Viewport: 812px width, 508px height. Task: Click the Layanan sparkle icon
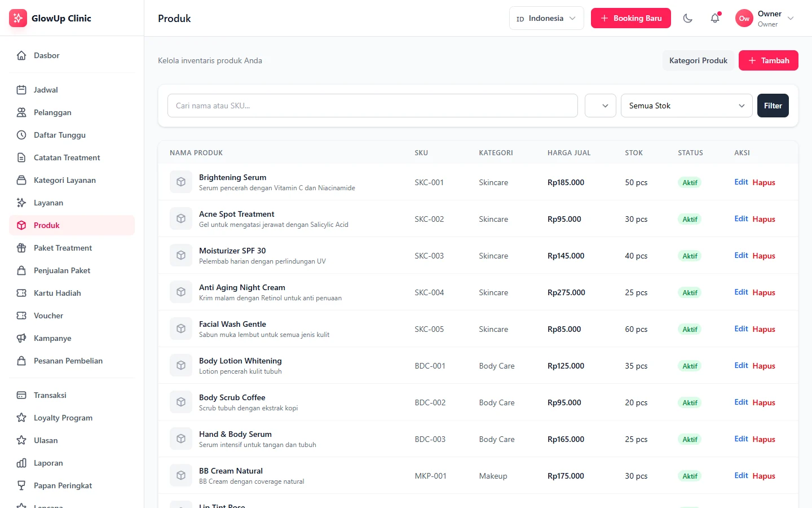(x=21, y=203)
